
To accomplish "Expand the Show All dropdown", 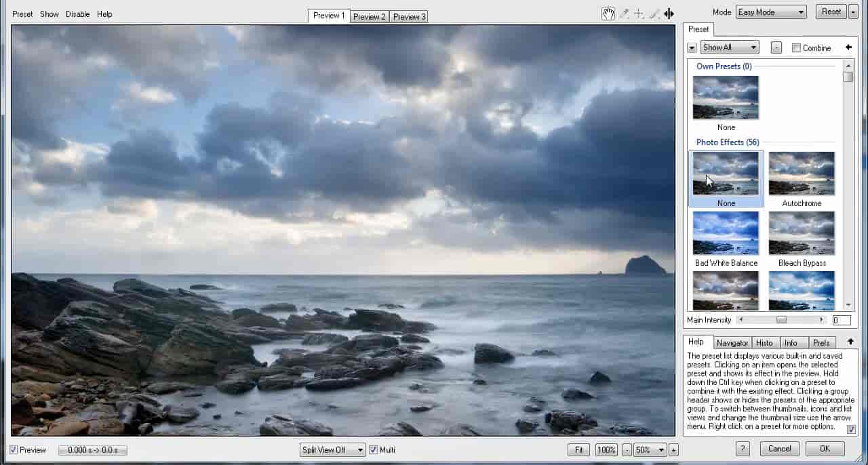I will point(729,47).
